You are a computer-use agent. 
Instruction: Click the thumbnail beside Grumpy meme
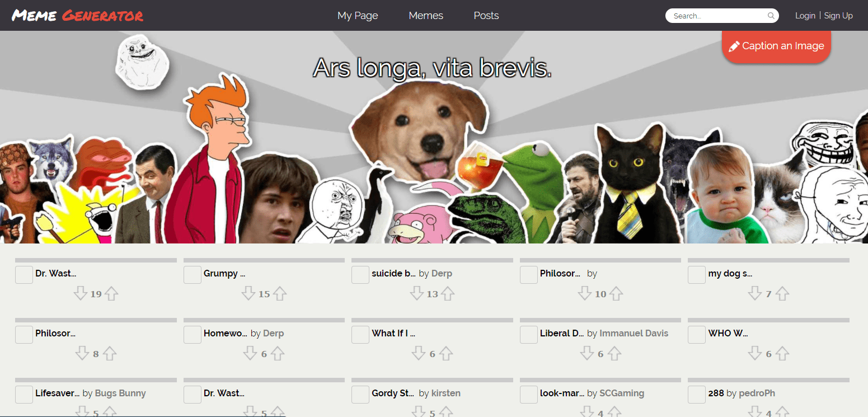pos(193,275)
